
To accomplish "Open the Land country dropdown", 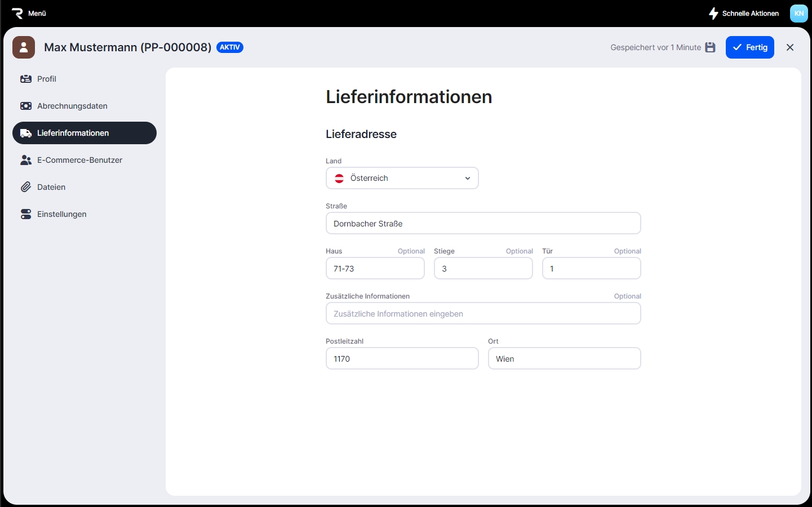I will (402, 178).
